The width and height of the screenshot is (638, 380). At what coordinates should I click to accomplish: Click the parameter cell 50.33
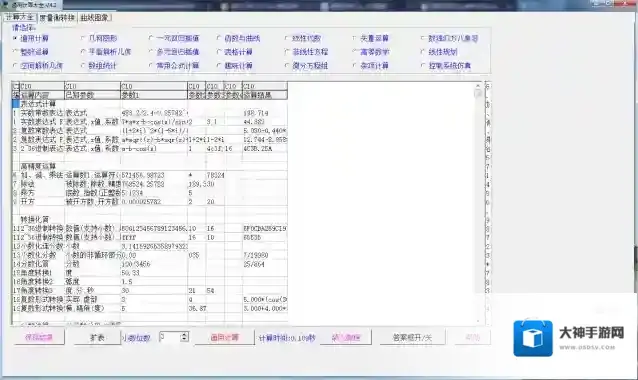154,273
